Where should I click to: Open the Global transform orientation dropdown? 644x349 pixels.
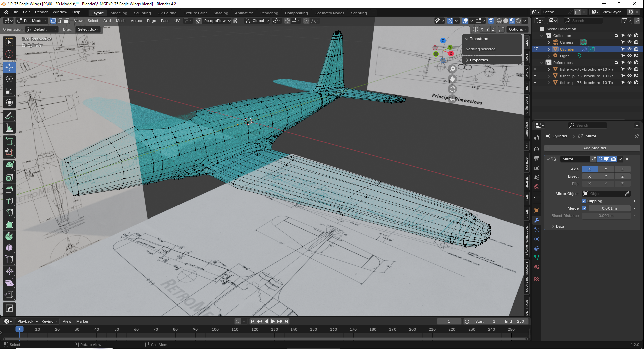257,21
